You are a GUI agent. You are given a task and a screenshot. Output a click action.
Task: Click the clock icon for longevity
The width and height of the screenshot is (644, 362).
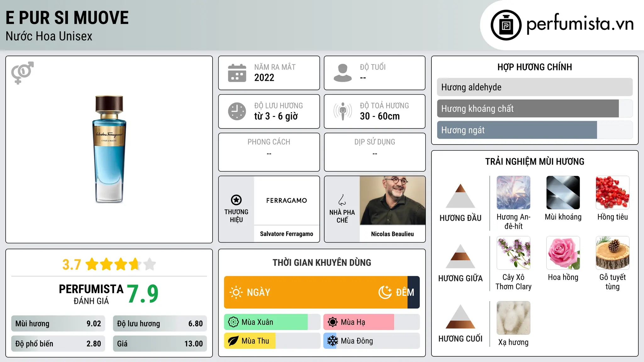(x=237, y=111)
